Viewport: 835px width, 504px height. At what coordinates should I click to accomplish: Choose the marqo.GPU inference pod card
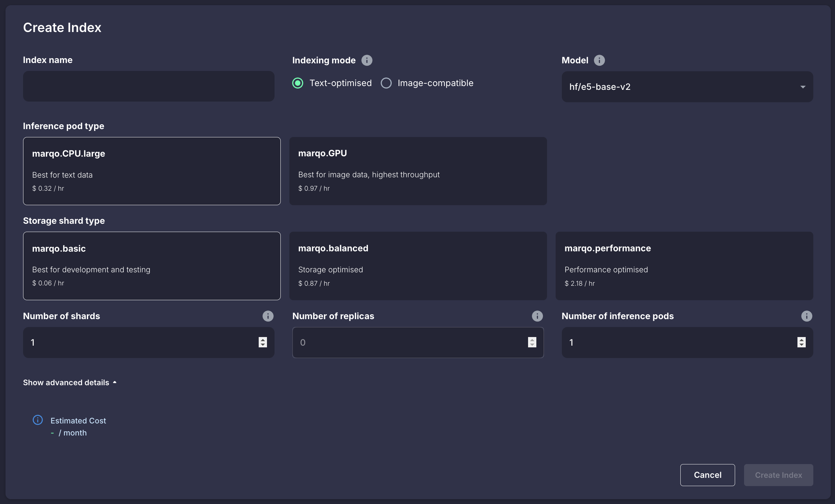(x=418, y=171)
